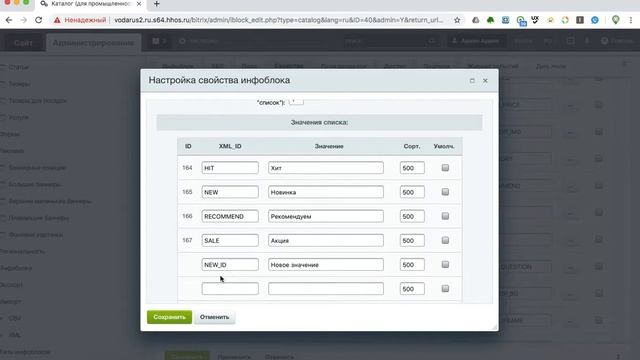Bookmark this page with the star icon
The height and width of the screenshot is (360, 640).
[x=457, y=20]
